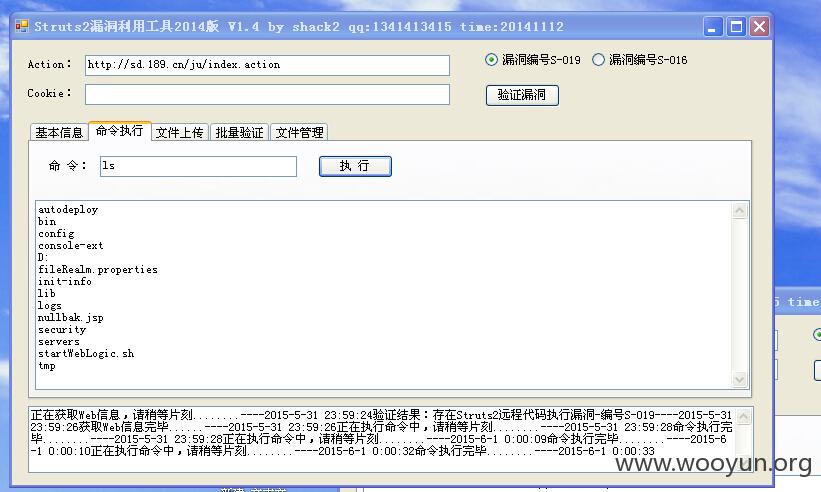The height and width of the screenshot is (492, 821).
Task: Click nullbak.jsp in output list
Action: coord(71,318)
